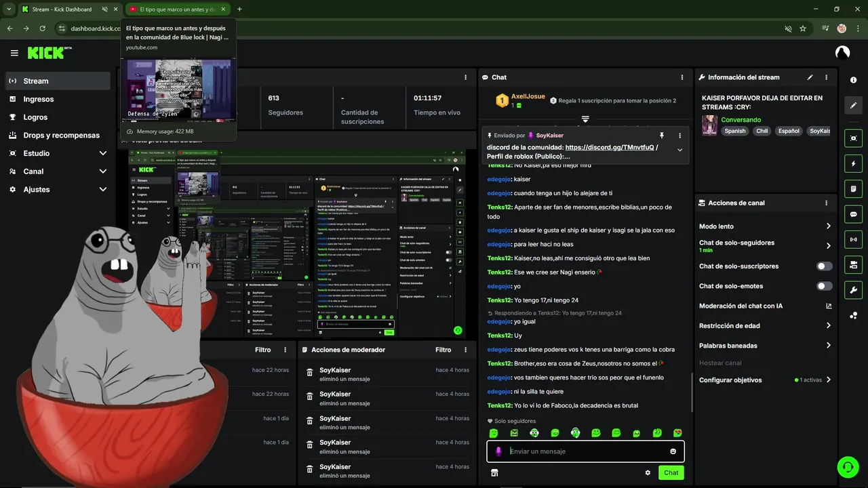Click the wrench icon in the right toolbar
Viewport: 868px width, 488px height.
tap(853, 290)
